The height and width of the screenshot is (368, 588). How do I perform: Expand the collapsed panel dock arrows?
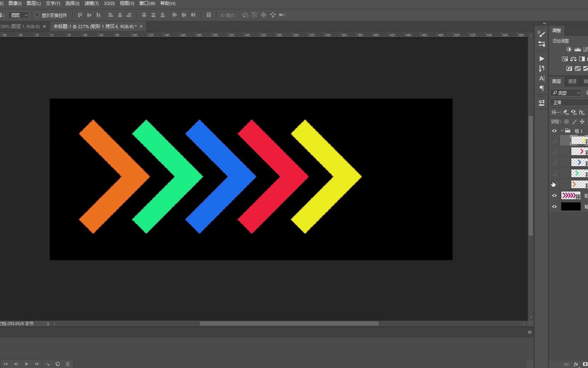coord(544,23)
